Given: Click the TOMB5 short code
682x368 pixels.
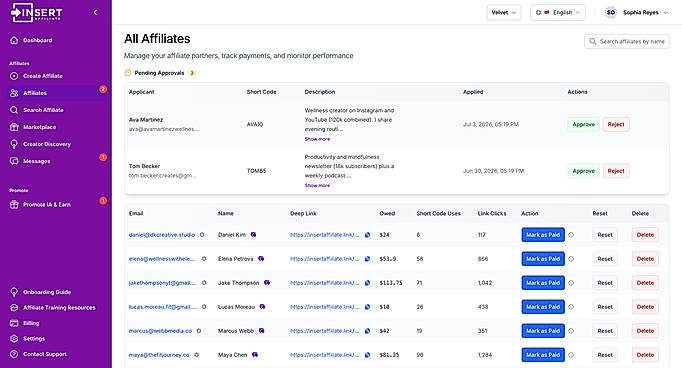Looking at the screenshot, I should (257, 171).
